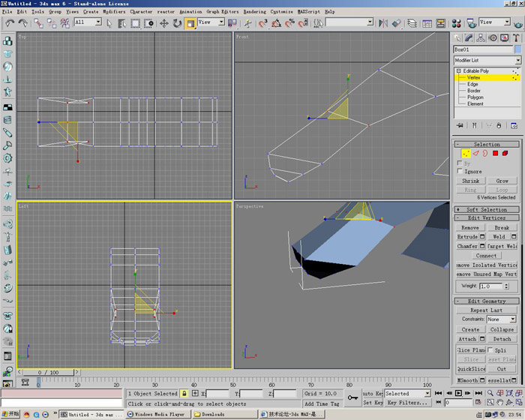Open the Hierarchy command panel tab
This screenshot has width=525, height=420.
(x=481, y=37)
